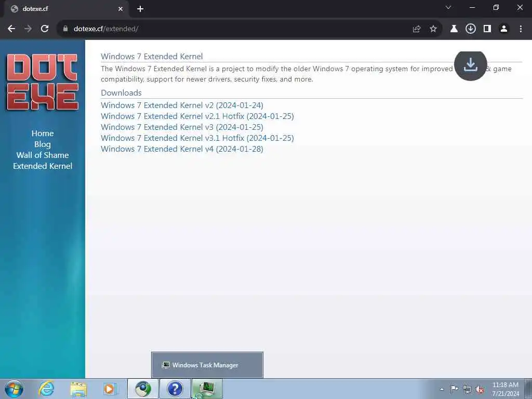This screenshot has height=399, width=532.
Task: Bookmark this page with the star icon
Action: coord(433,29)
